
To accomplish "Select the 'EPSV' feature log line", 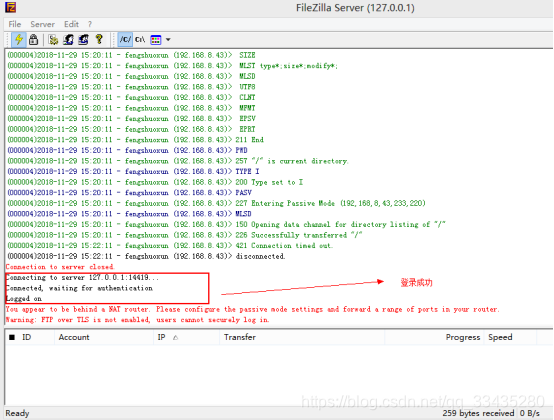I will click(131, 118).
